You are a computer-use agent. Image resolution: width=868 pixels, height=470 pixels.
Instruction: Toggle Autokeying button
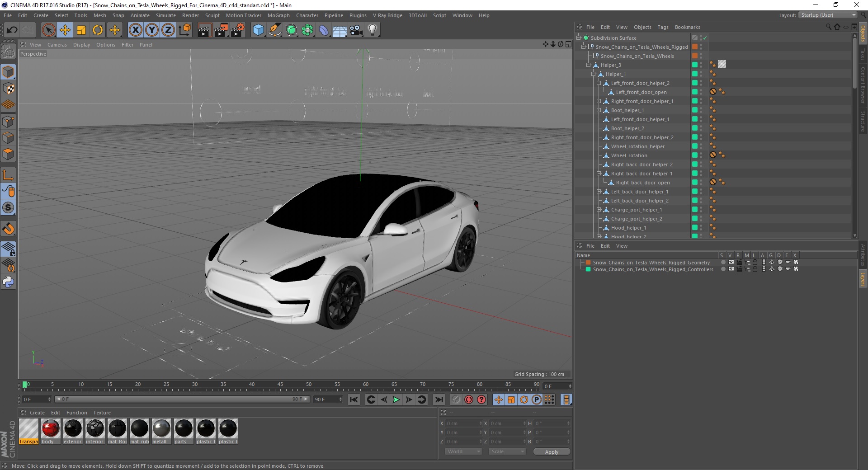469,399
